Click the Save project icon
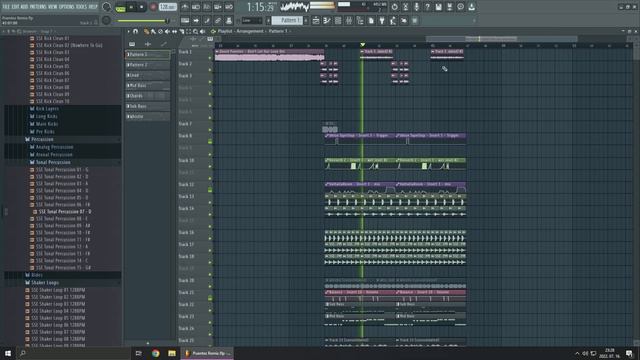 pos(438,7)
